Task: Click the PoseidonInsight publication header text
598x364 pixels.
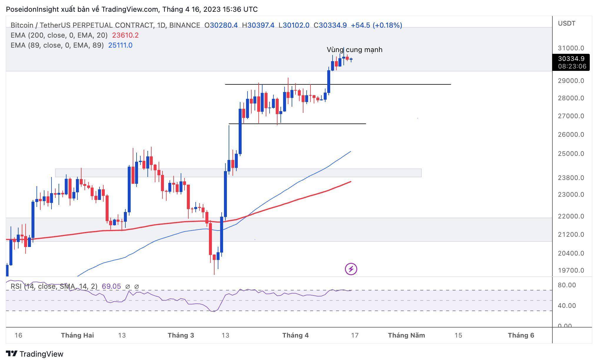Action: pyautogui.click(x=132, y=9)
